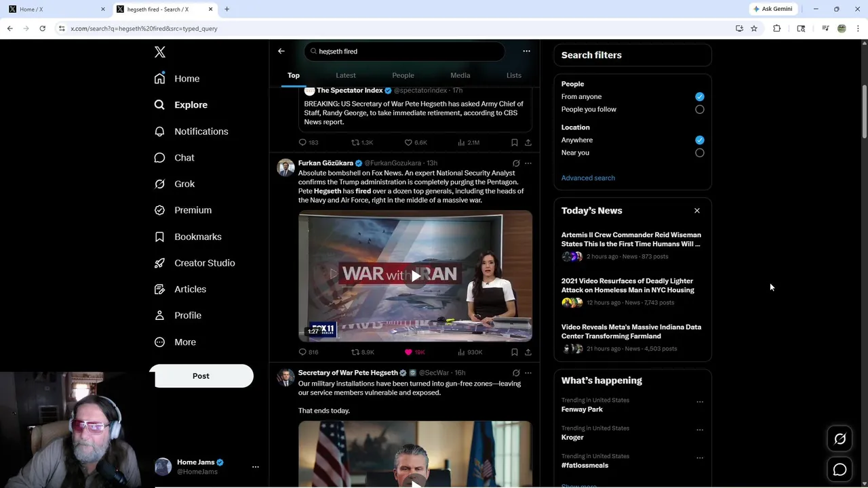868x488 pixels.
Task: Like the Spectator Index post
Action: click(416, 142)
